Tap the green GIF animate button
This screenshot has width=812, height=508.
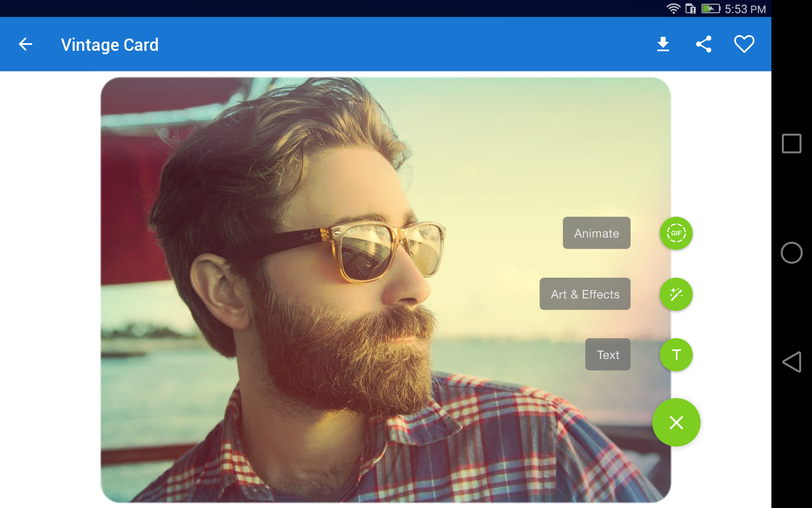tap(676, 233)
